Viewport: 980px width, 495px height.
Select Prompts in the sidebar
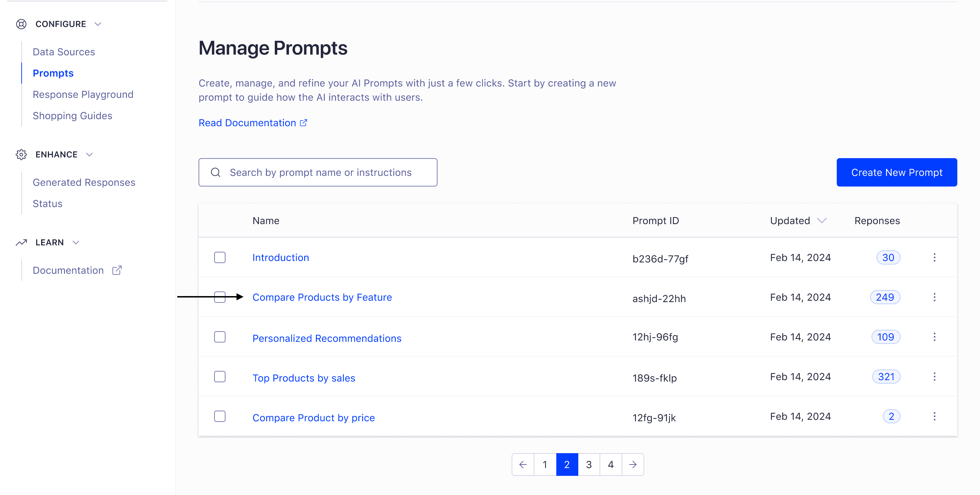pyautogui.click(x=53, y=73)
